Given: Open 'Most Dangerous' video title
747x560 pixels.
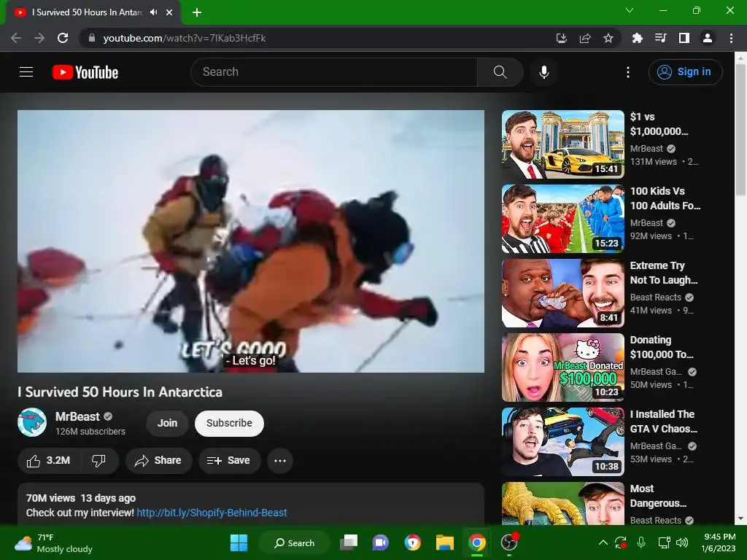Looking at the screenshot, I should pyautogui.click(x=658, y=496).
